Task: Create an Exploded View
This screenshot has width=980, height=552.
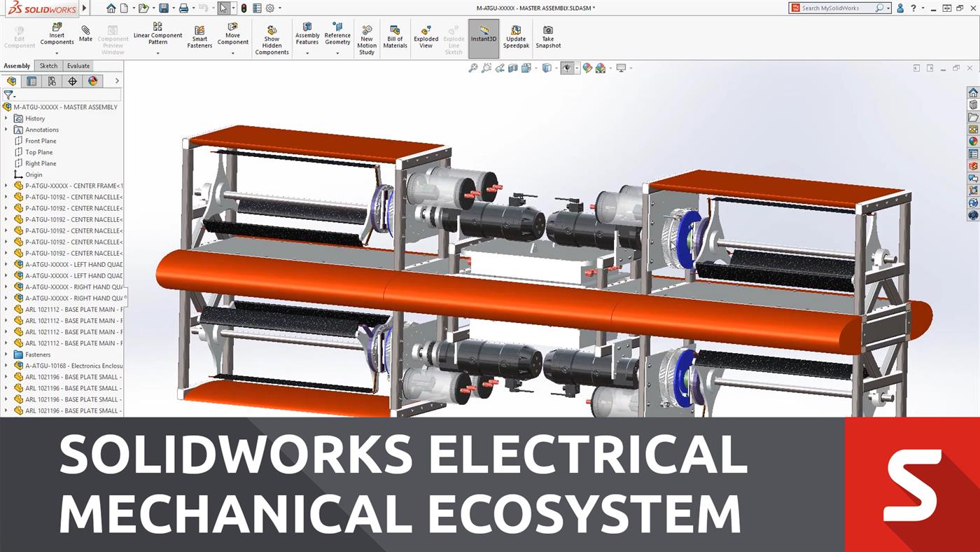Action: click(426, 36)
